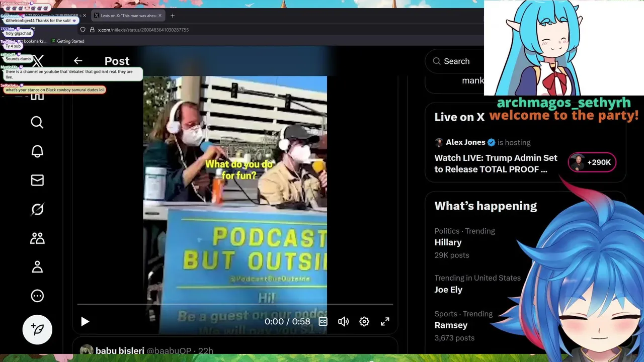Open video settings gear

(364, 322)
